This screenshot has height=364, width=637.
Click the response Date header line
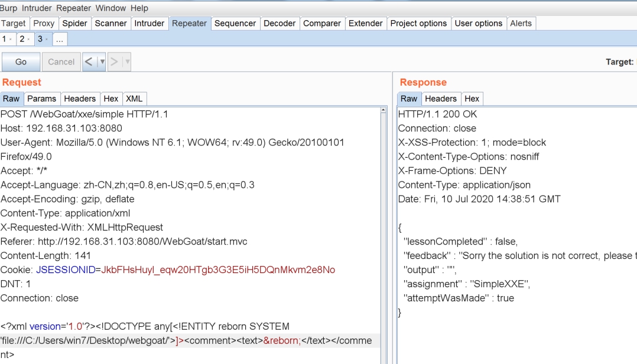(x=479, y=199)
